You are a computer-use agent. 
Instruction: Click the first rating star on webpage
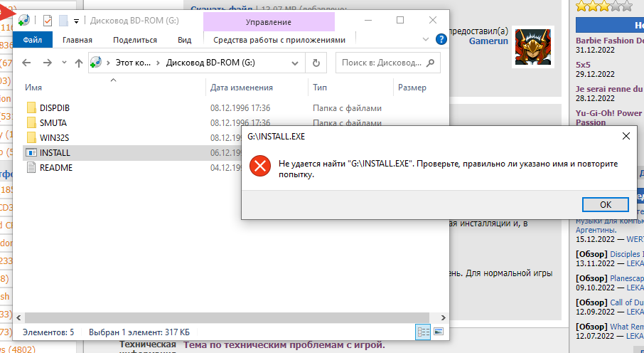[x=581, y=6]
